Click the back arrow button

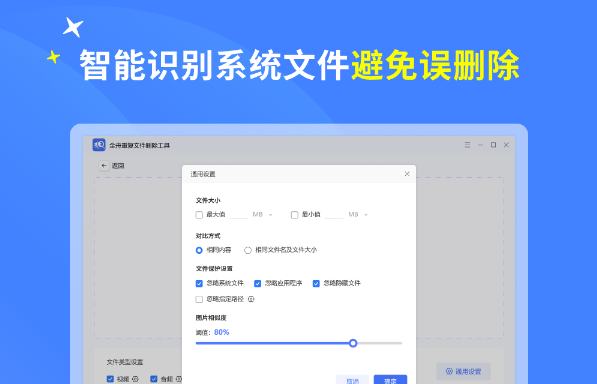[104, 166]
